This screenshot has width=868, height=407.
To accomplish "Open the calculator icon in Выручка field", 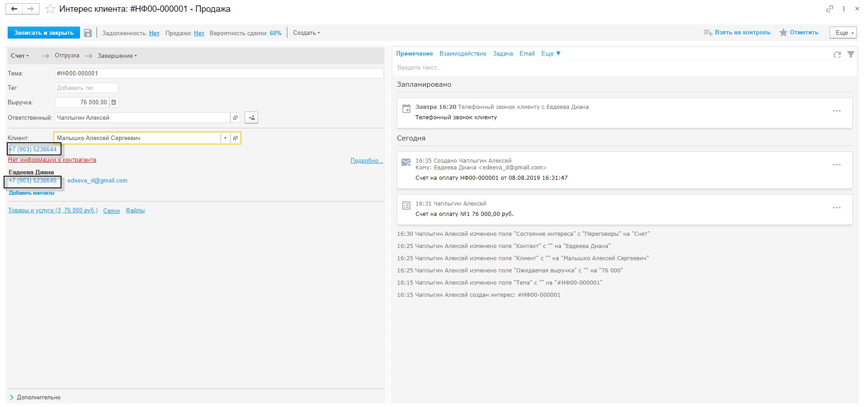I will point(114,103).
